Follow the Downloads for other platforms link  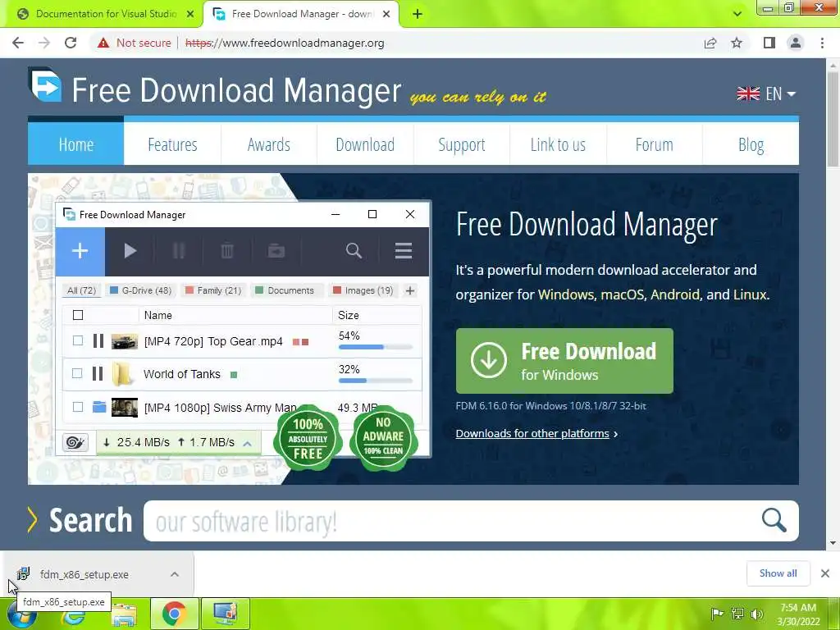[x=532, y=433]
